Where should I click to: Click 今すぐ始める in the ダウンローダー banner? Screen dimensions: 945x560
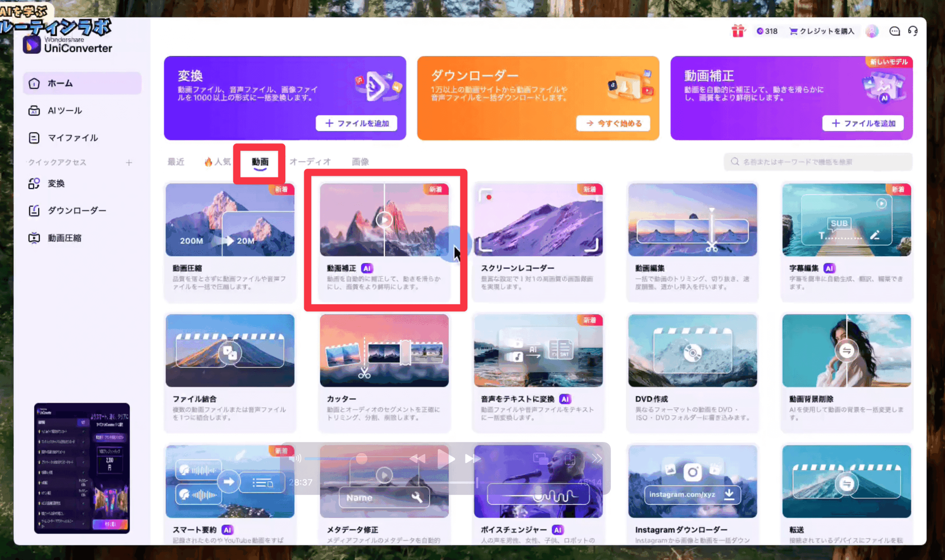click(613, 123)
